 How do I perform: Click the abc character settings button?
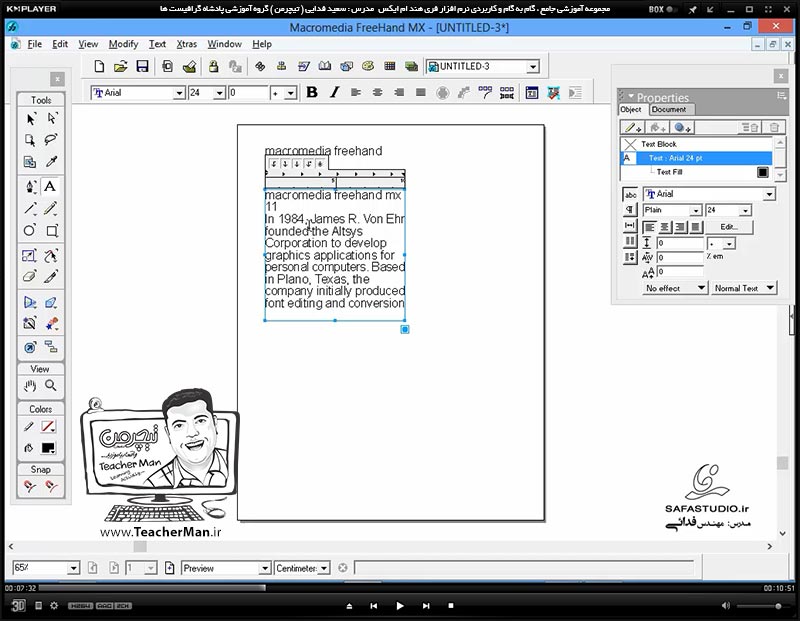click(631, 194)
